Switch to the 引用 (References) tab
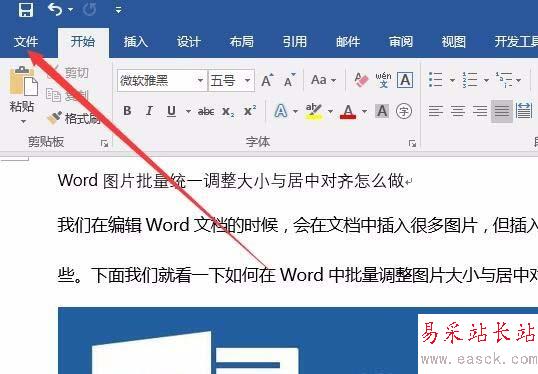Image resolution: width=538 pixels, height=374 pixels. click(295, 42)
